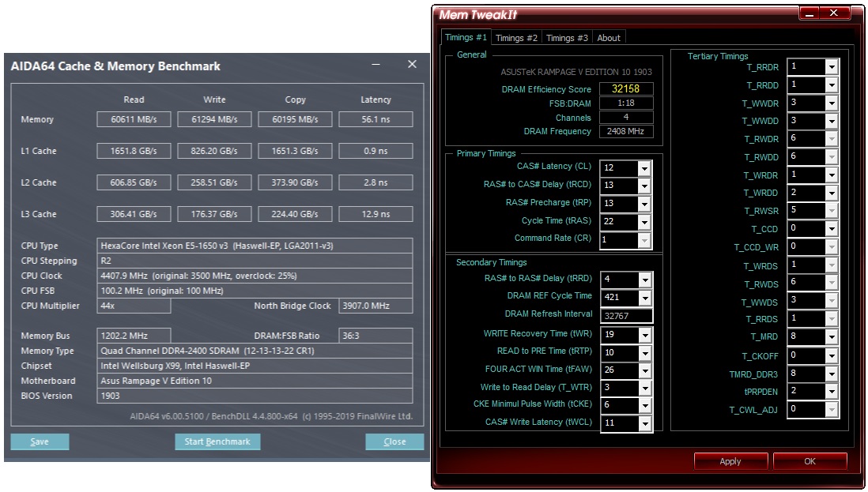The image size is (868, 492).
Task: Click the North Bridge Clock value 3907.0 MHz
Action: [376, 306]
